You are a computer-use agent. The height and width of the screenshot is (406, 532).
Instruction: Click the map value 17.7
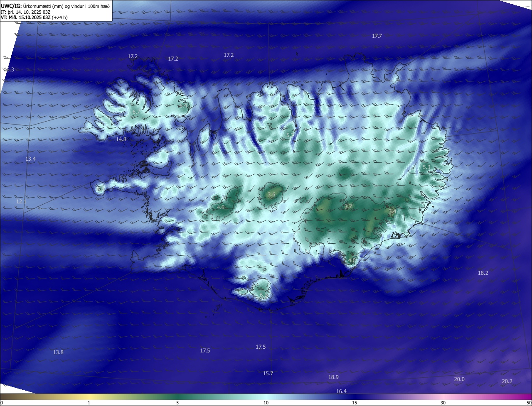tap(377, 36)
